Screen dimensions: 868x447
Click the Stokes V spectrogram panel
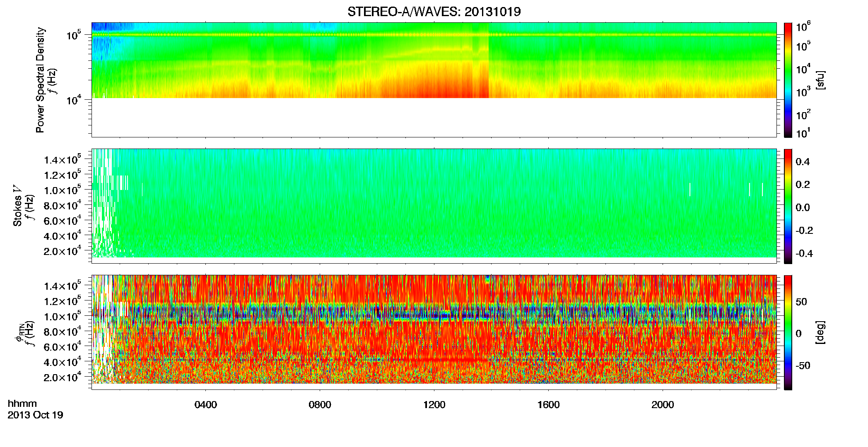[434, 206]
